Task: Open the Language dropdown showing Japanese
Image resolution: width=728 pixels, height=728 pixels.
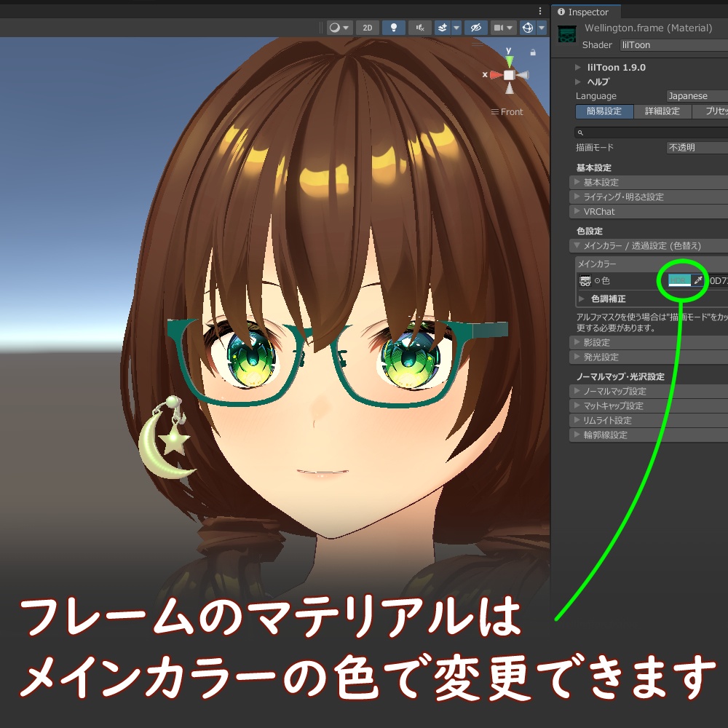Action: click(x=688, y=95)
